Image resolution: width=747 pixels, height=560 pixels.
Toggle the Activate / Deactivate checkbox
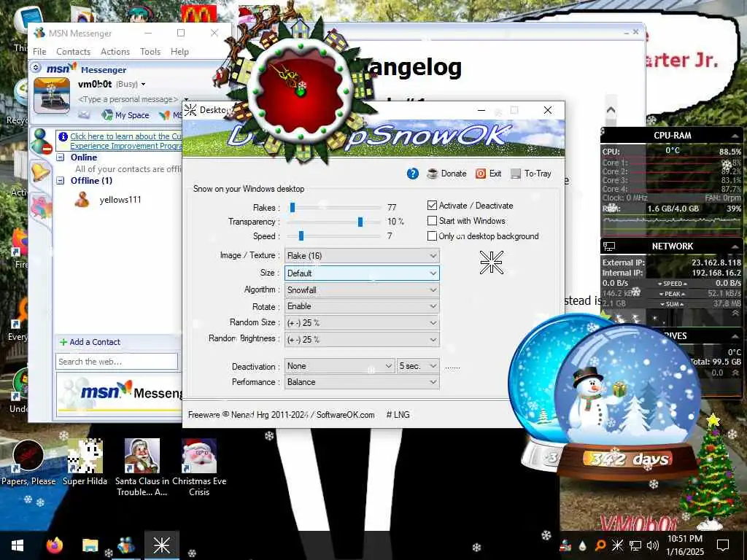pos(432,205)
